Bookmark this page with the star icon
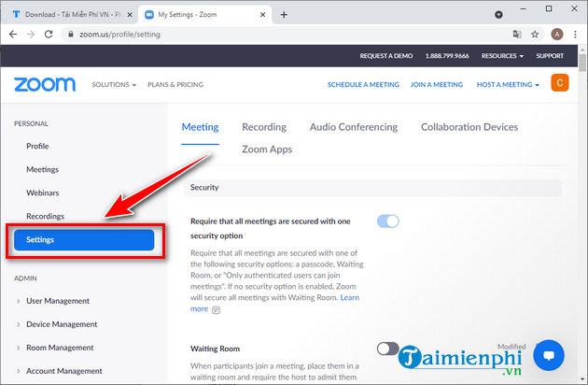This screenshot has width=588, height=385. (x=537, y=33)
